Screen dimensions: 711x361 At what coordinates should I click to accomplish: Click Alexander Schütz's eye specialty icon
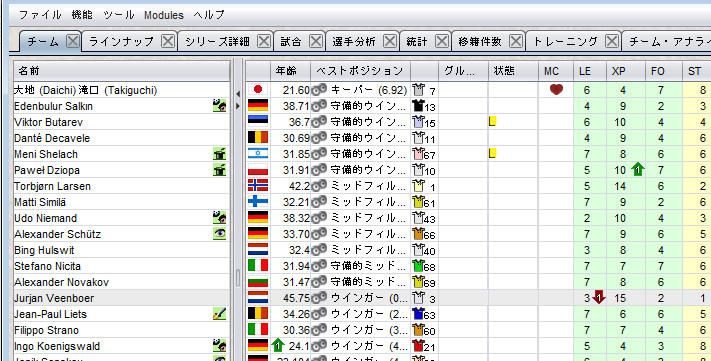point(219,234)
